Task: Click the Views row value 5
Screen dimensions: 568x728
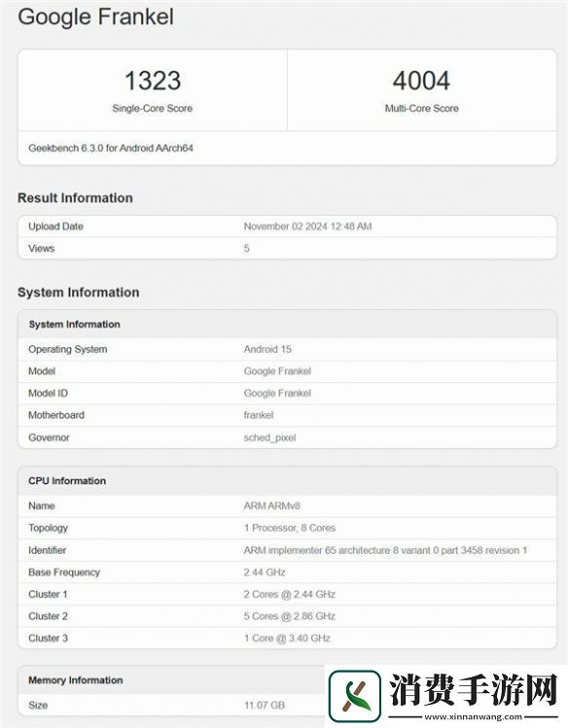Action: pos(247,249)
